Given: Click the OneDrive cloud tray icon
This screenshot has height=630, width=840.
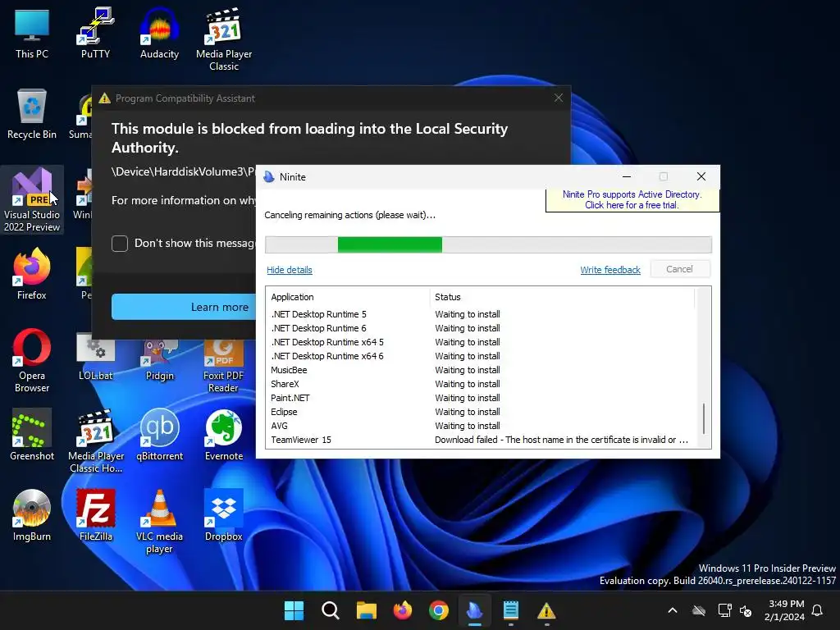Looking at the screenshot, I should pyautogui.click(x=699, y=610).
